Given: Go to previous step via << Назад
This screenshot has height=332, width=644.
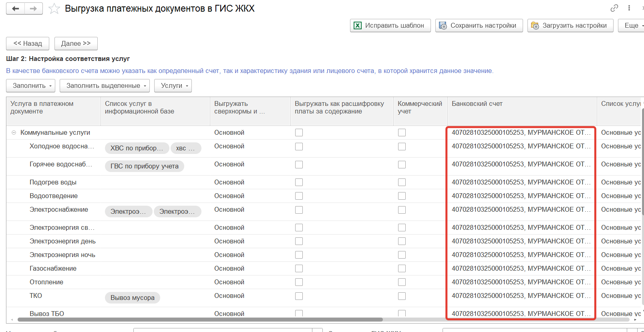Looking at the screenshot, I should (x=28, y=43).
